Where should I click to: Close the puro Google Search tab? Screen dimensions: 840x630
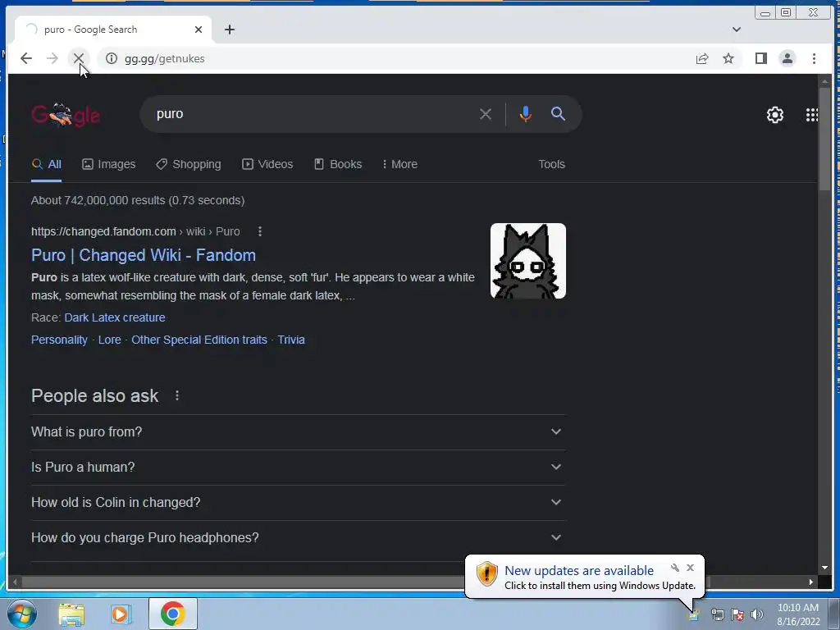coord(199,30)
